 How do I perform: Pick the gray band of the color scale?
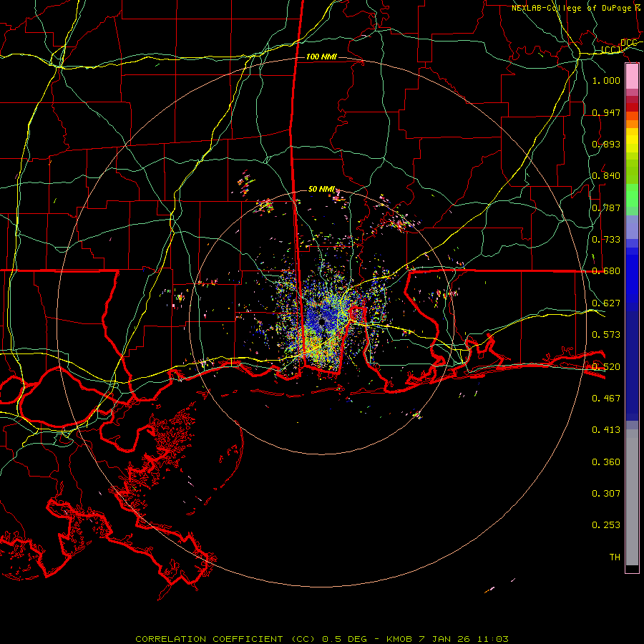(x=632, y=497)
